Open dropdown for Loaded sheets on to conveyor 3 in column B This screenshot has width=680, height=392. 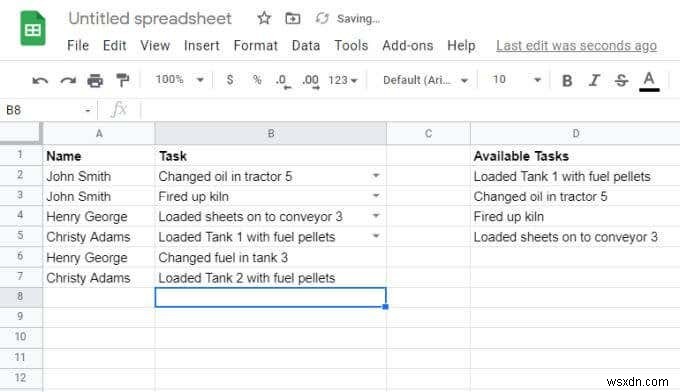[x=376, y=216]
